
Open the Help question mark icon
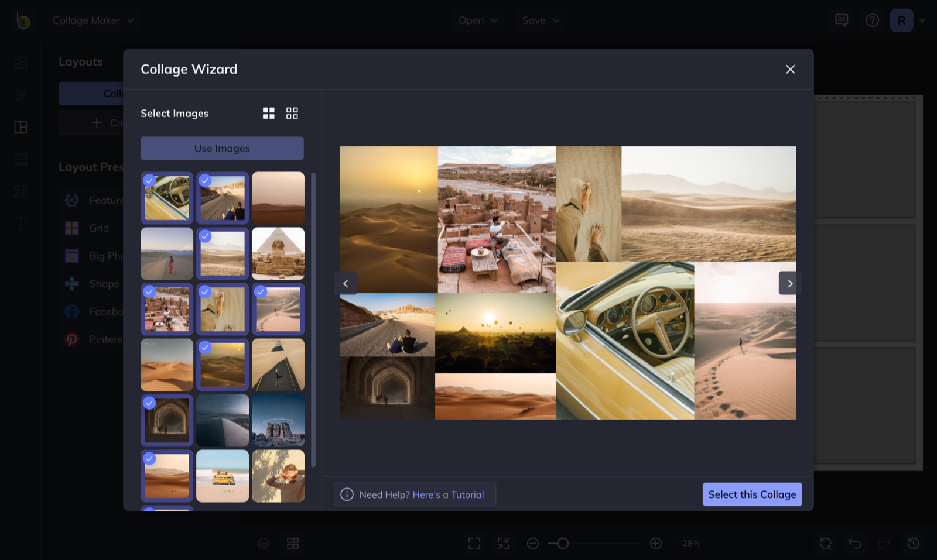click(872, 20)
